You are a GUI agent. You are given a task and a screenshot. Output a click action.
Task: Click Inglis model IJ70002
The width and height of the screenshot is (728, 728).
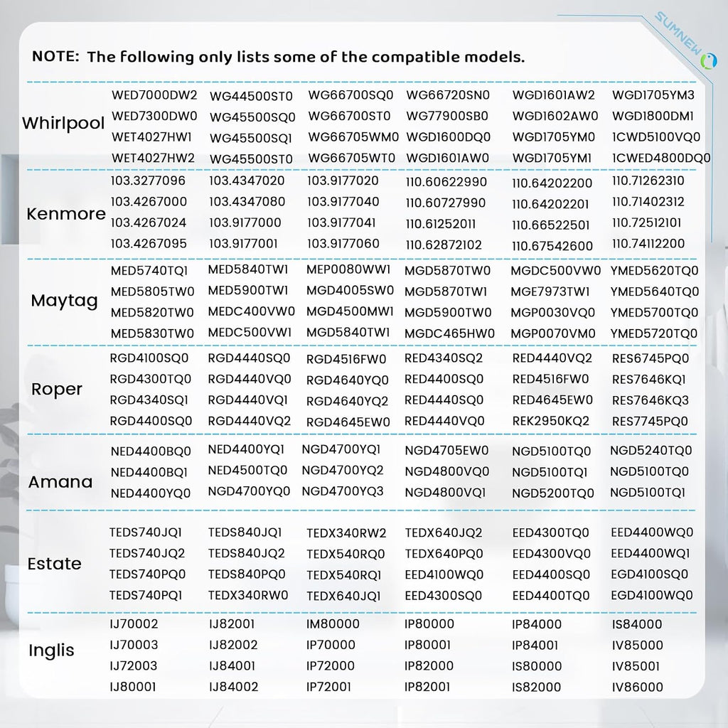(134, 623)
